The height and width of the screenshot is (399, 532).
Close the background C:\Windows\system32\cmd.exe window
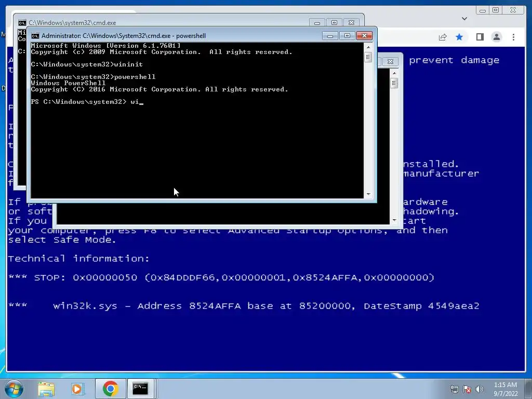pyautogui.click(x=352, y=23)
